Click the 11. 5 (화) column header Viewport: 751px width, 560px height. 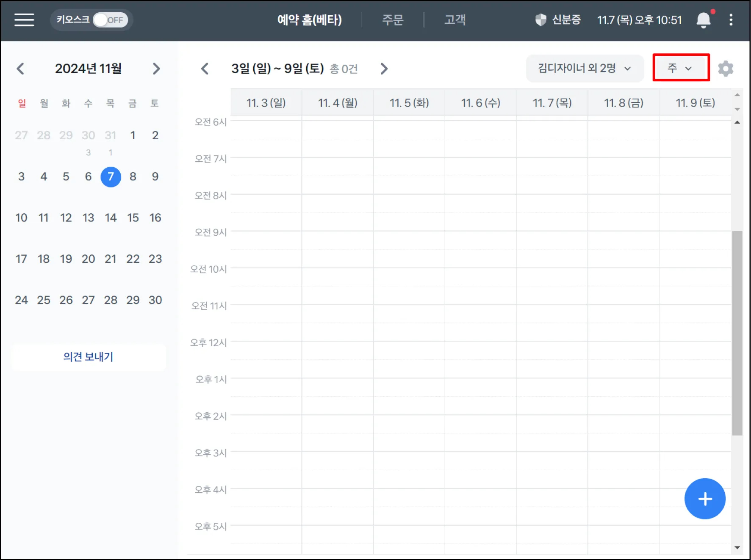point(409,103)
